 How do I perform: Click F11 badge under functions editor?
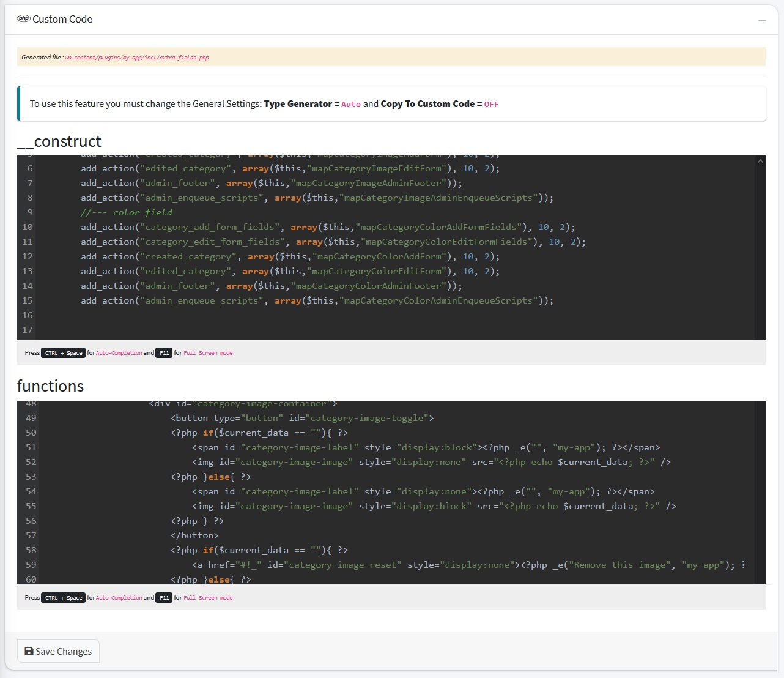point(164,598)
